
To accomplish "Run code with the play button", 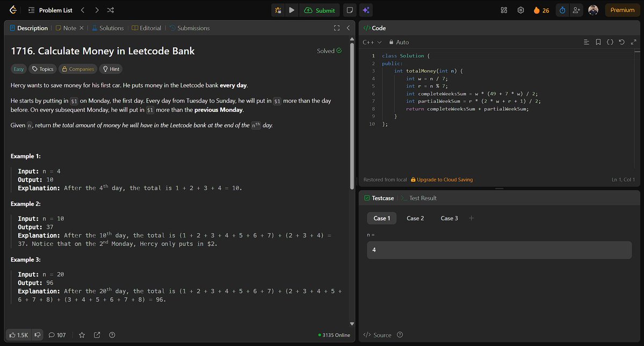I will [x=292, y=10].
